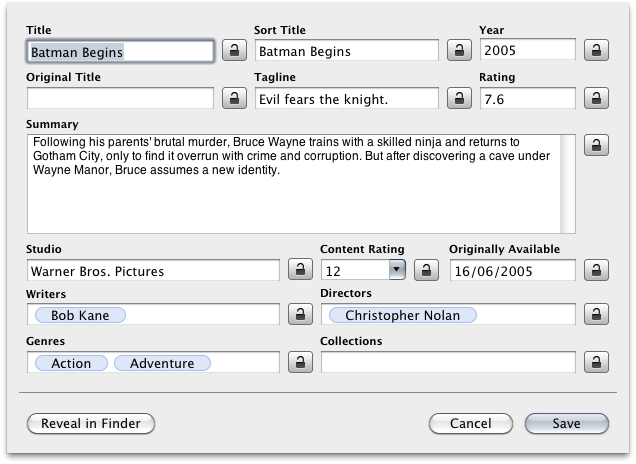Click inside the empty Collections field

(448, 362)
